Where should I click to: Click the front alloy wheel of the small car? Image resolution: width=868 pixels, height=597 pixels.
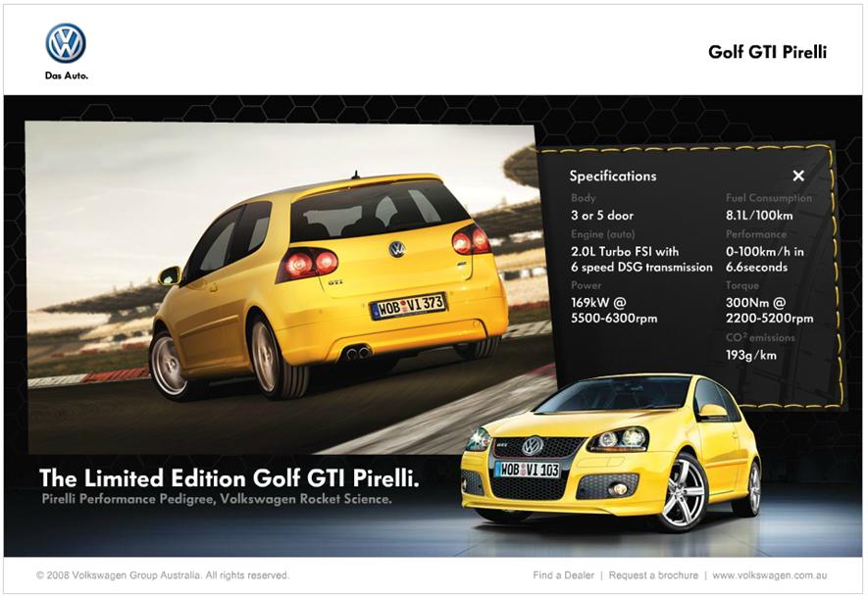[x=684, y=492]
